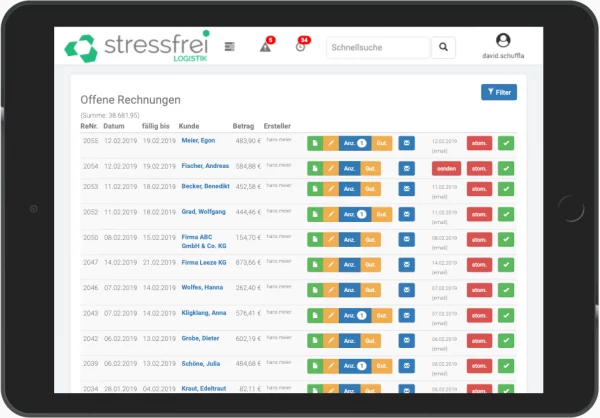Click the Betrag column header
600x418 pixels.
(x=243, y=126)
